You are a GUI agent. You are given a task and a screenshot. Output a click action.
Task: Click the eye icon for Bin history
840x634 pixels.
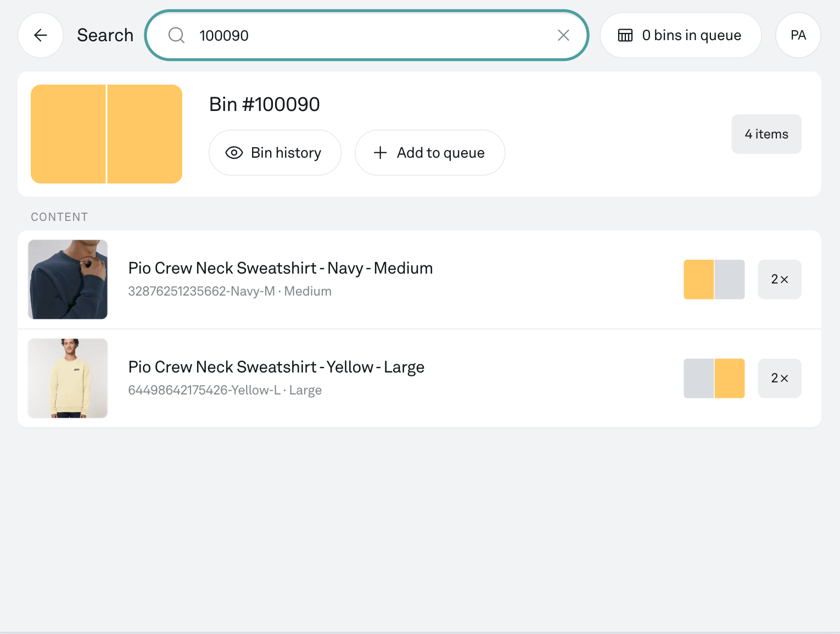point(234,153)
